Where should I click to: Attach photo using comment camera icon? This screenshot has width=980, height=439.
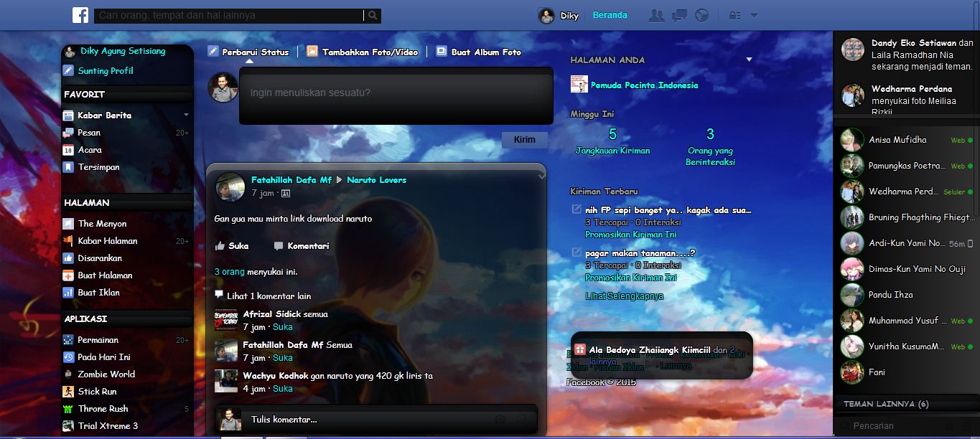coord(500,419)
